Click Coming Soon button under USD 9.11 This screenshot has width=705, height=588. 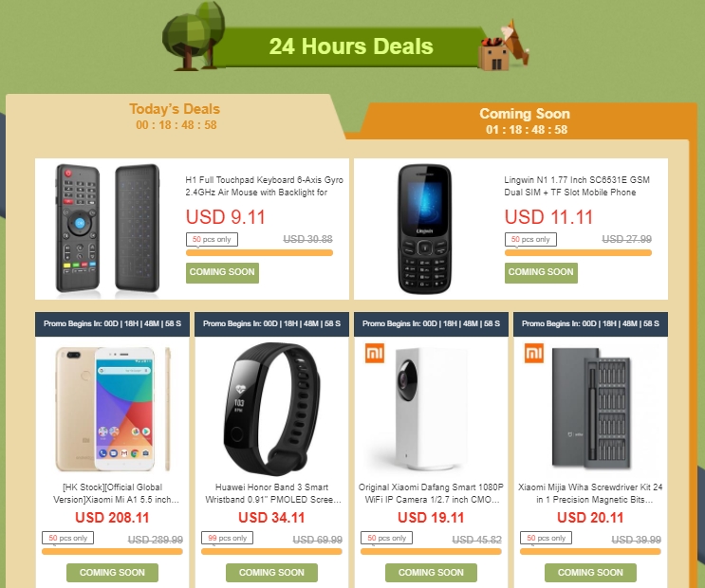coord(222,273)
